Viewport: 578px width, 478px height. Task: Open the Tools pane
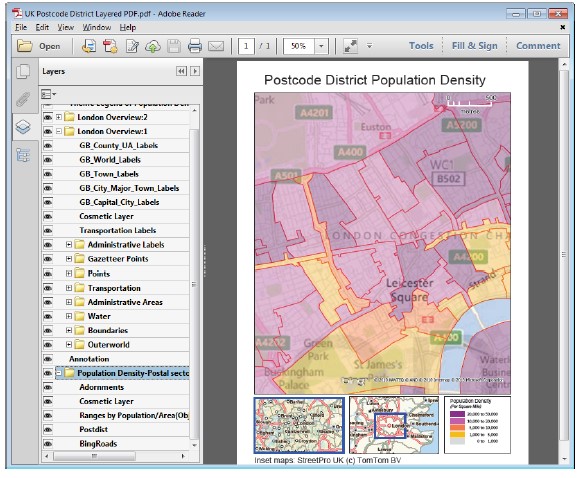tap(421, 46)
